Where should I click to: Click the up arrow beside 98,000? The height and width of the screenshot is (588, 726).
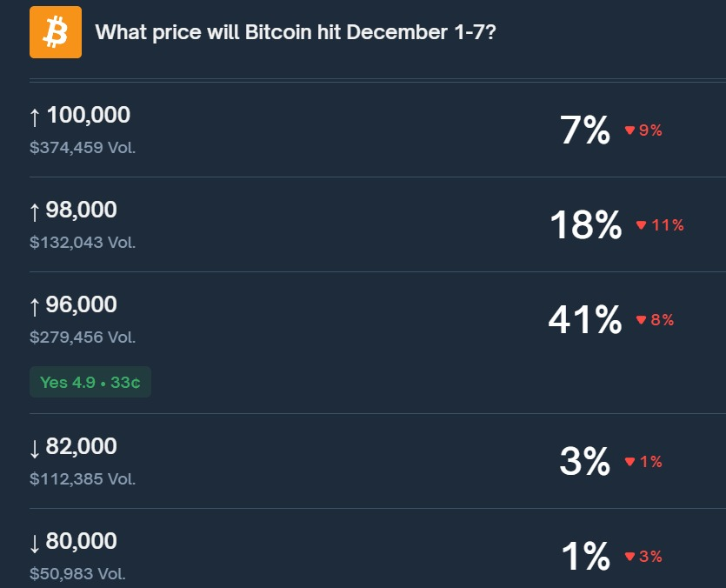click(x=36, y=210)
